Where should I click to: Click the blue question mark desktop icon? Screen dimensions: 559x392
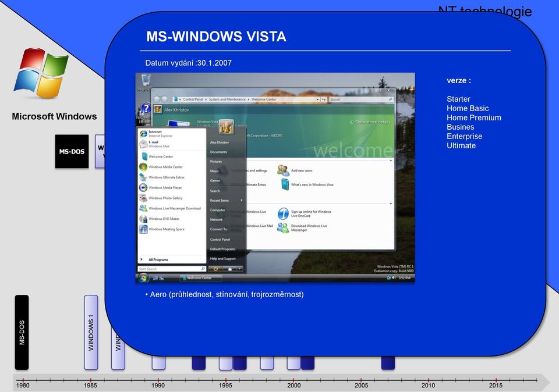tap(146, 108)
